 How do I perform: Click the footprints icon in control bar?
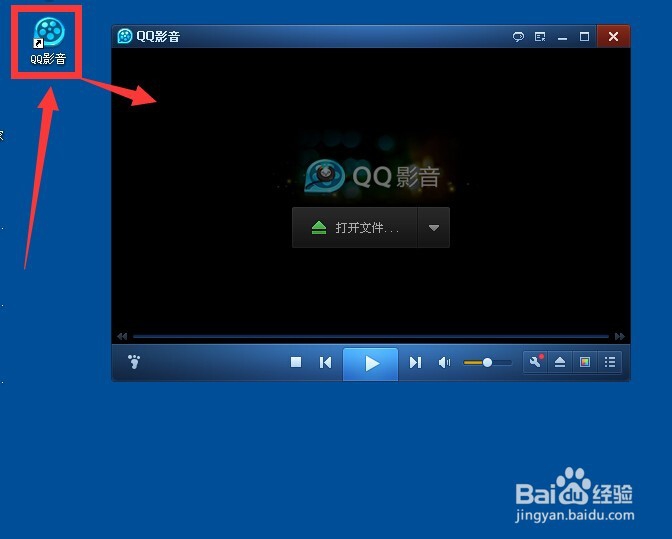pyautogui.click(x=134, y=362)
